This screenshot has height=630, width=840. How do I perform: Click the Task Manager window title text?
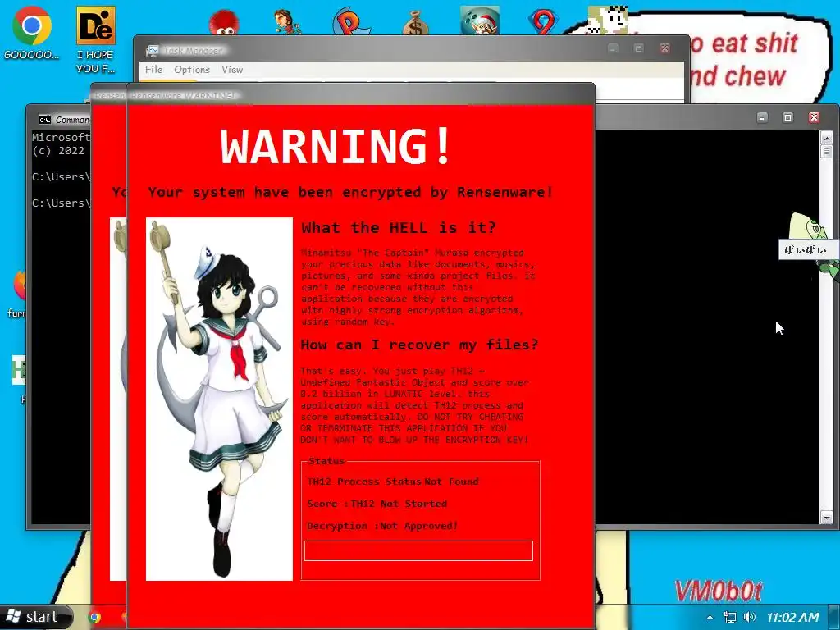click(x=193, y=51)
